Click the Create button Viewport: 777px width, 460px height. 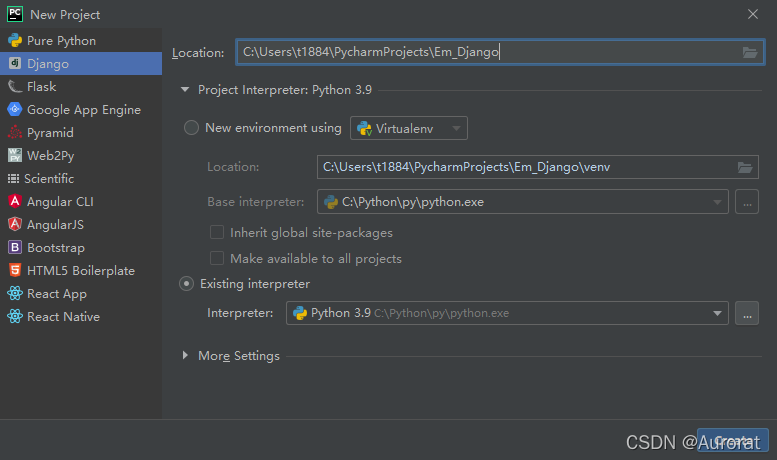point(733,440)
